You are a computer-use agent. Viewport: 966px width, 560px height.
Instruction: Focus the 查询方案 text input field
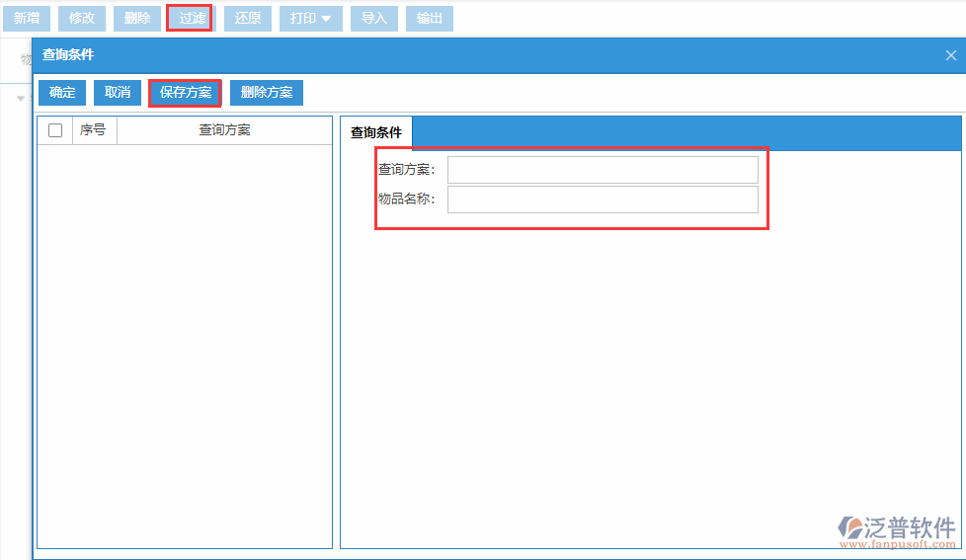point(603,170)
